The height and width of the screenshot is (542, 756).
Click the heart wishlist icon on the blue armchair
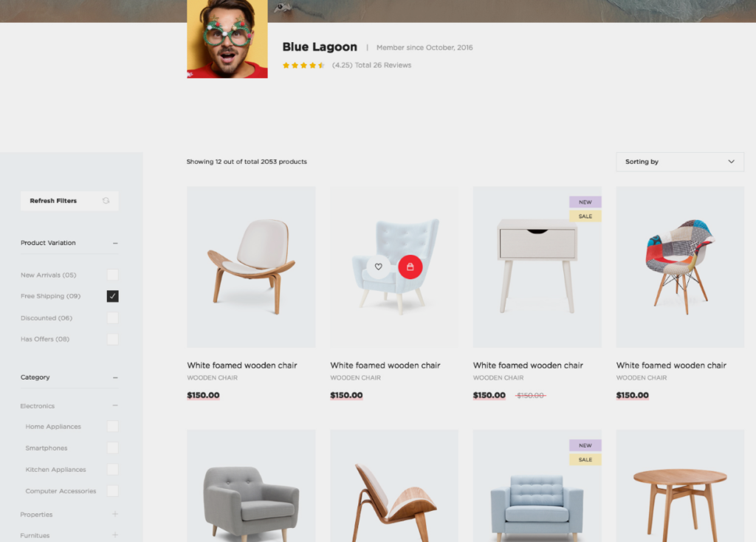379,267
